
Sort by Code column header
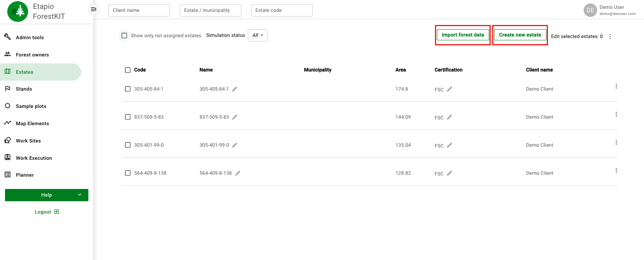tap(140, 70)
